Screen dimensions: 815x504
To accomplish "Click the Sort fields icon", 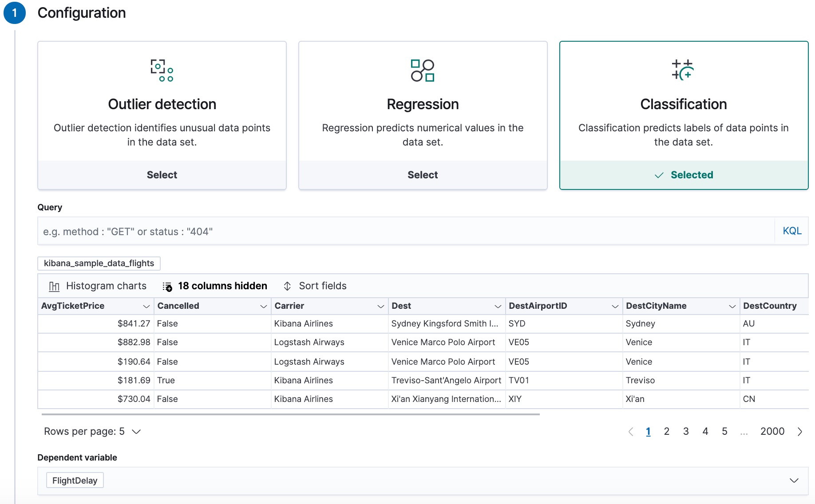I will pos(288,286).
